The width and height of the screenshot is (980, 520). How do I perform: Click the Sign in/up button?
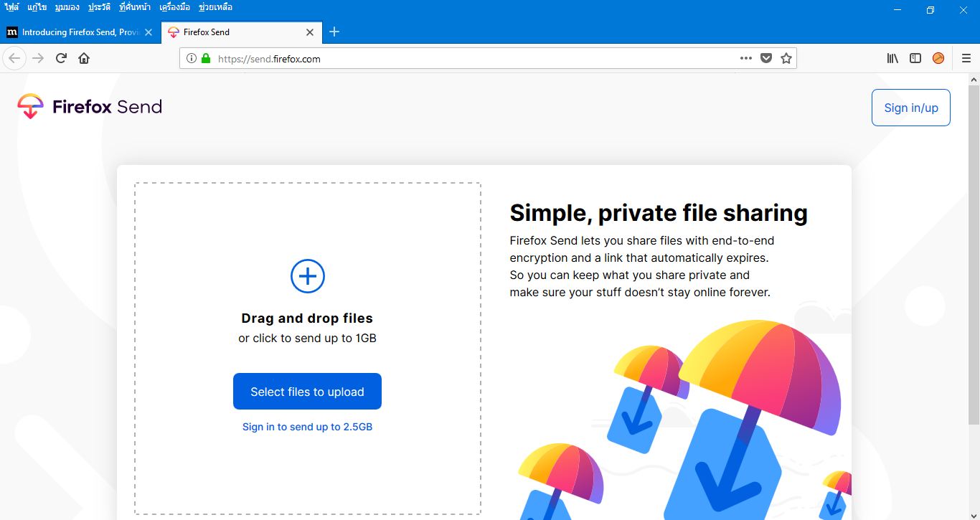click(911, 108)
